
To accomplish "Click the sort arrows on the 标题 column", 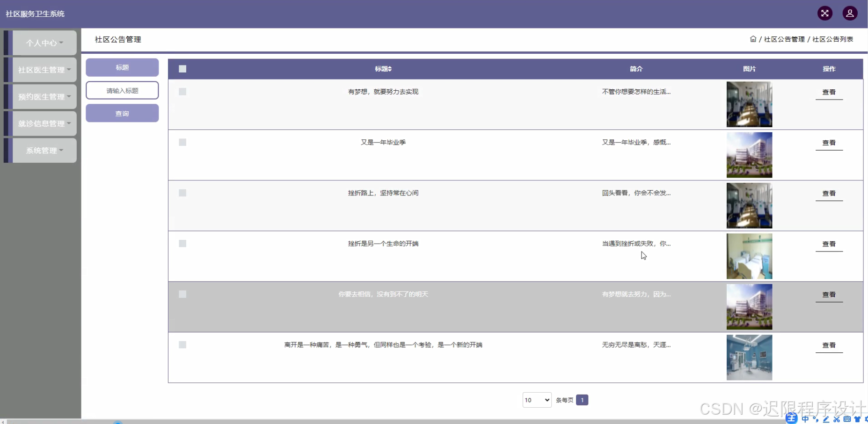I will [x=390, y=69].
